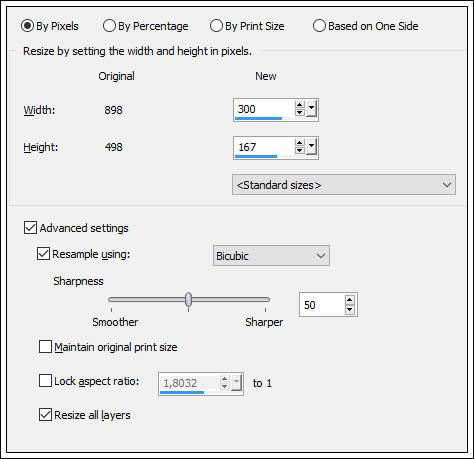This screenshot has width=474, height=459.
Task: Click inside the new Width input field
Action: tap(264, 109)
